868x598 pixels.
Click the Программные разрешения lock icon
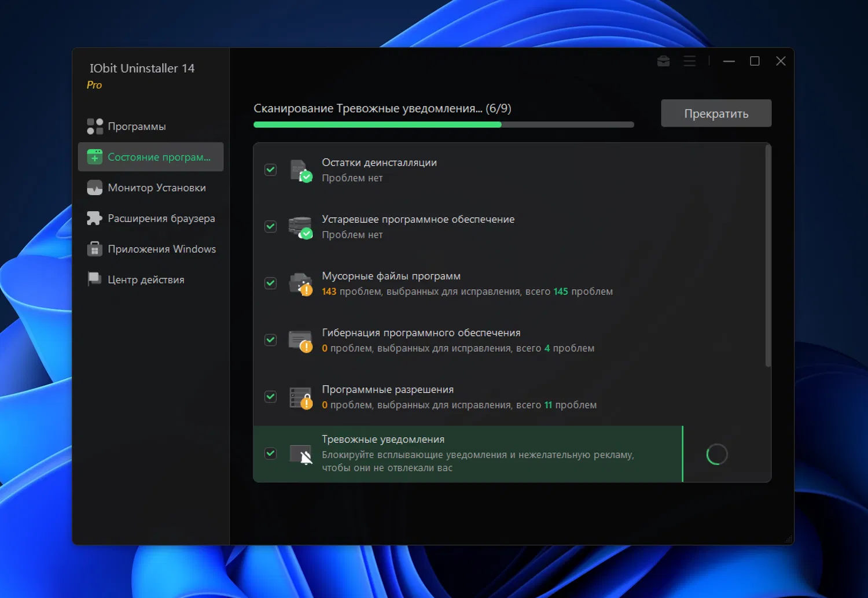[x=301, y=397]
